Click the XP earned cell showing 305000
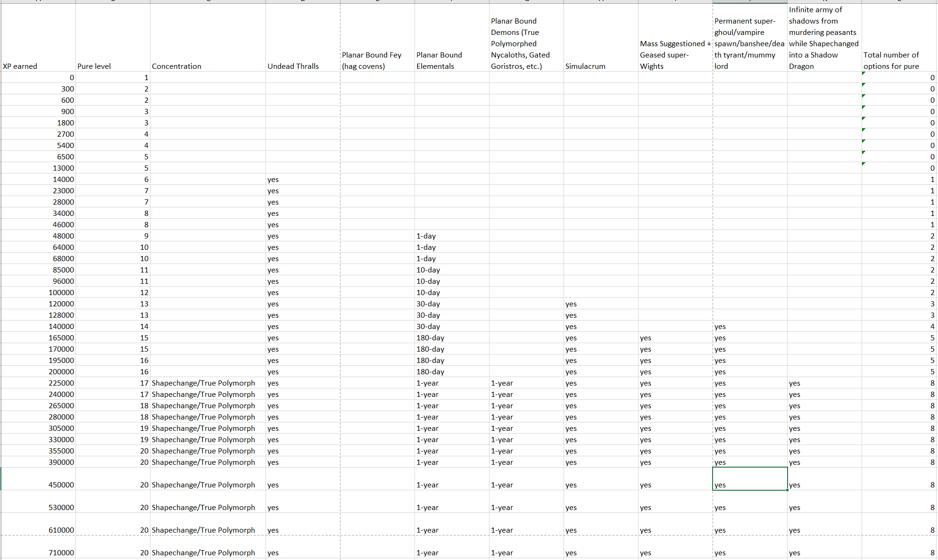938x560 pixels. pos(38,428)
